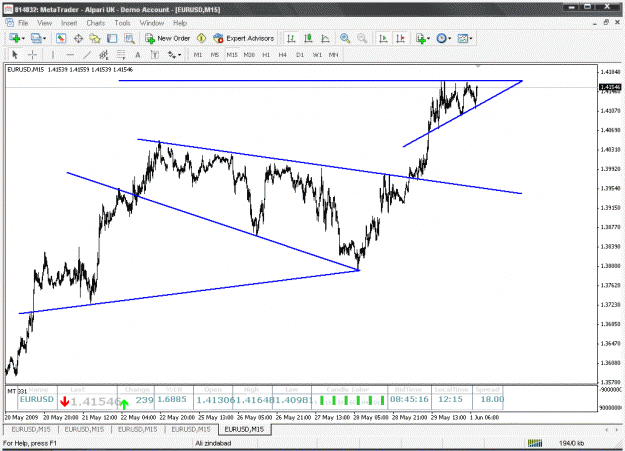Toggle the Market Watch window icon

pyautogui.click(x=61, y=38)
